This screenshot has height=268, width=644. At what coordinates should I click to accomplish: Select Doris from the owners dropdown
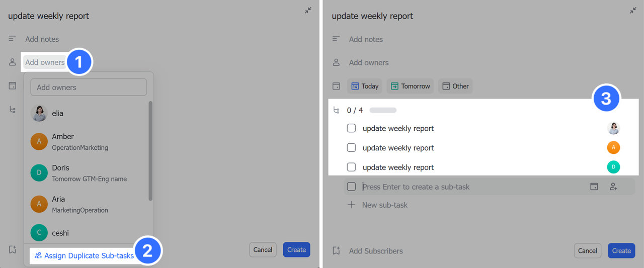click(x=61, y=173)
